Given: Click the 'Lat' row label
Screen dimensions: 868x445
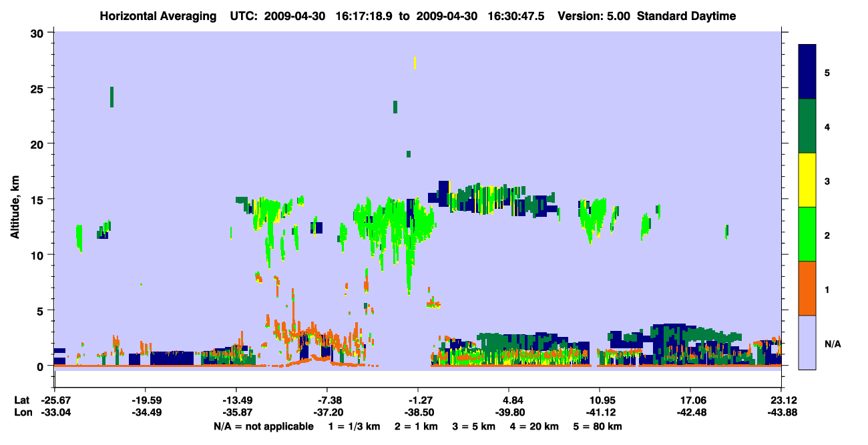Looking at the screenshot, I should click(22, 400).
